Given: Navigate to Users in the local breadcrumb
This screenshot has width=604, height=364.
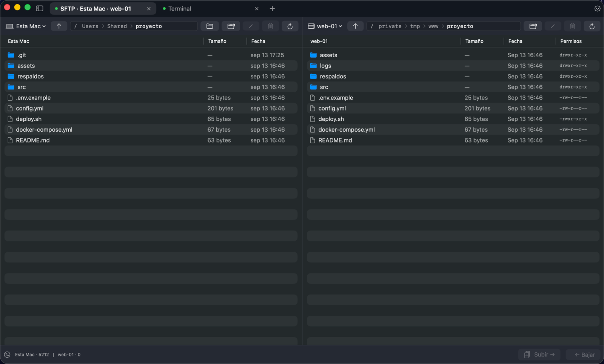Looking at the screenshot, I should pyautogui.click(x=90, y=26).
